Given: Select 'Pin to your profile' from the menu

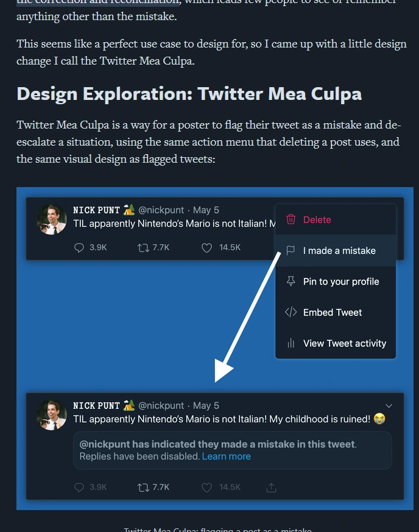Looking at the screenshot, I should [340, 281].
